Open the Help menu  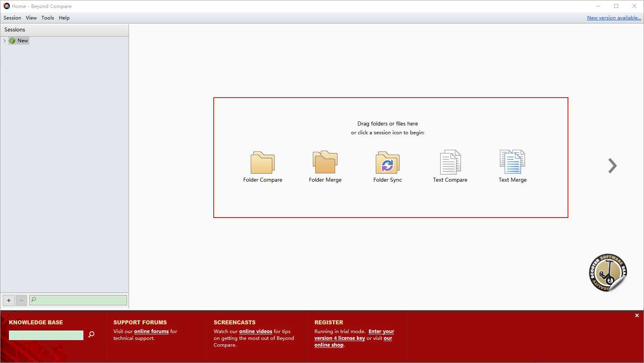(64, 18)
